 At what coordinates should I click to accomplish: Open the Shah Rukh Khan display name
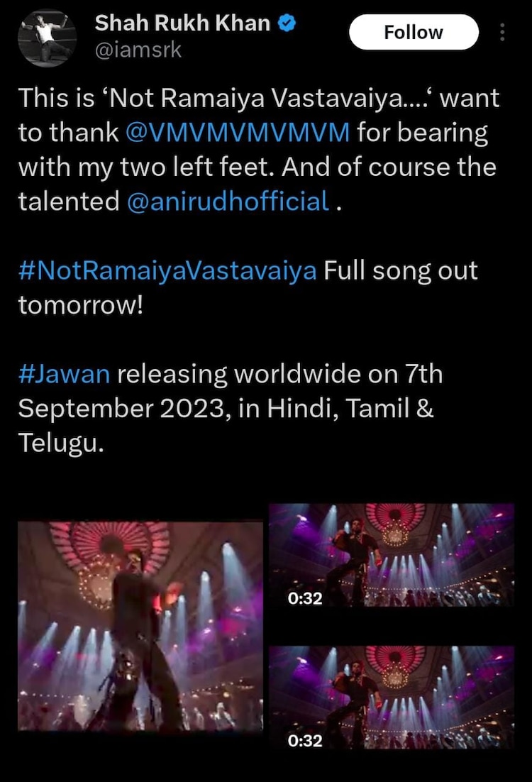(x=182, y=23)
